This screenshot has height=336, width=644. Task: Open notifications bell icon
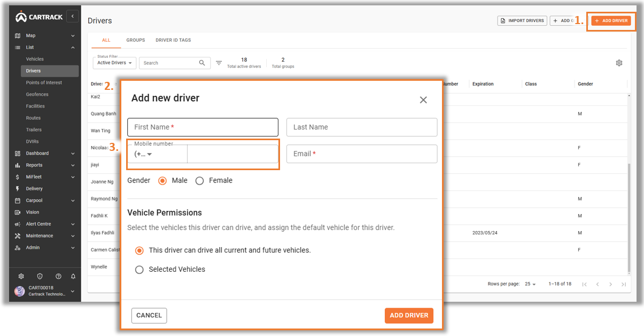coord(73,276)
